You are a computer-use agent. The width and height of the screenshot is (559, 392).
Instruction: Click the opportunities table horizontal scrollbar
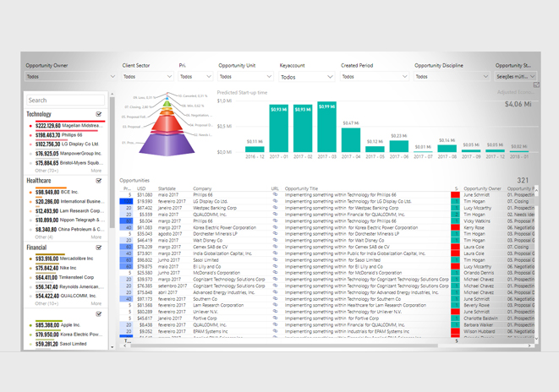pos(284,346)
